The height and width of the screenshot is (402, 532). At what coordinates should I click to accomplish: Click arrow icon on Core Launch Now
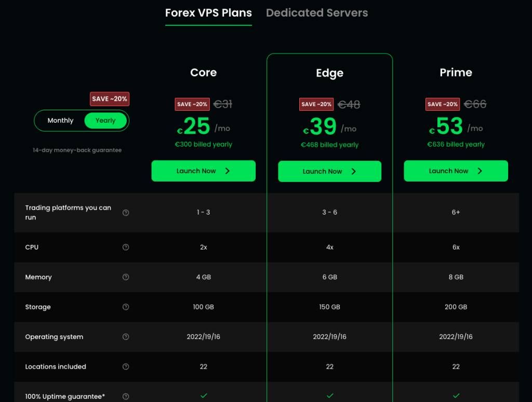tap(228, 171)
